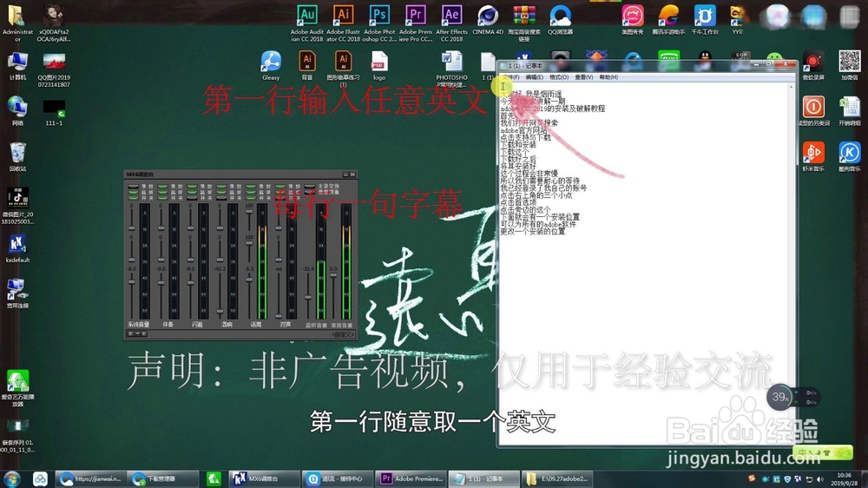868x488 pixels.
Task: Select the Administrator folder icon
Action: [x=17, y=22]
